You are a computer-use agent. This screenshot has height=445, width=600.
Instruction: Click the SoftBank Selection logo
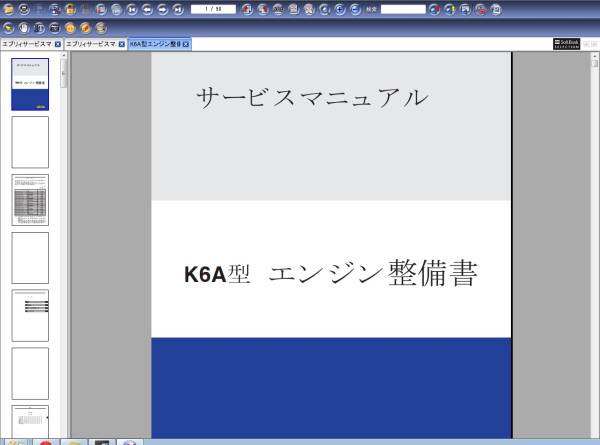click(x=566, y=44)
